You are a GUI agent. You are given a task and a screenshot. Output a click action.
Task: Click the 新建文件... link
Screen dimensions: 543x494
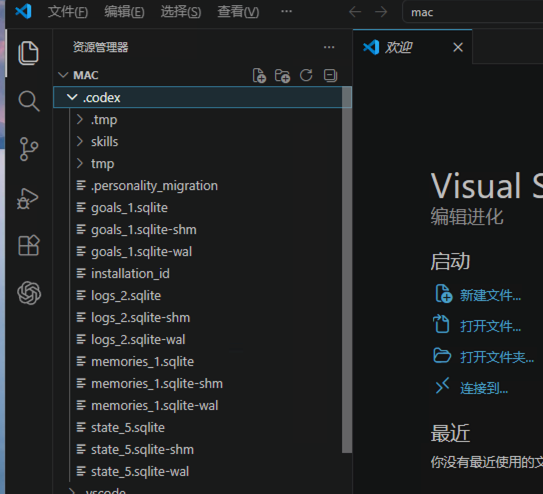tap(490, 296)
